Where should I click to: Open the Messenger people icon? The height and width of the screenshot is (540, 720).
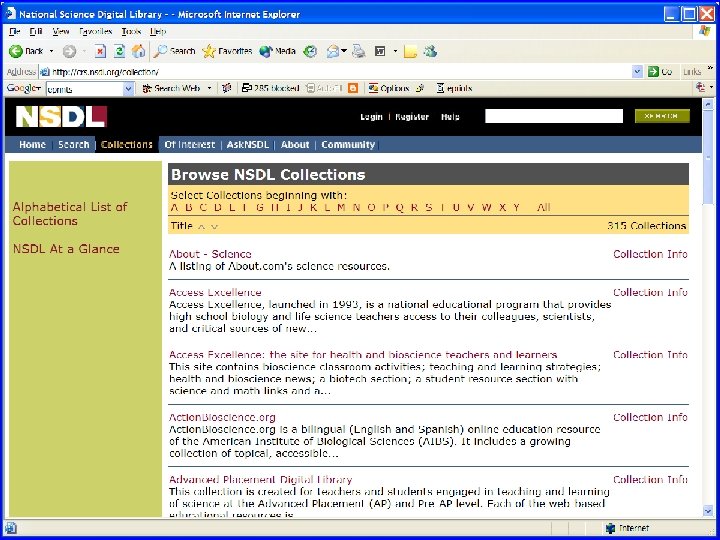pyautogui.click(x=430, y=51)
